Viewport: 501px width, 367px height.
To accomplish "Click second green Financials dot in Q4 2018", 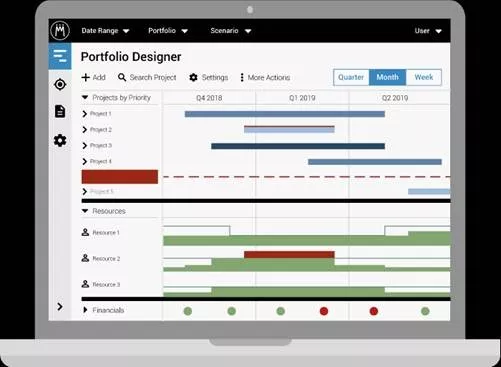I will pos(232,311).
